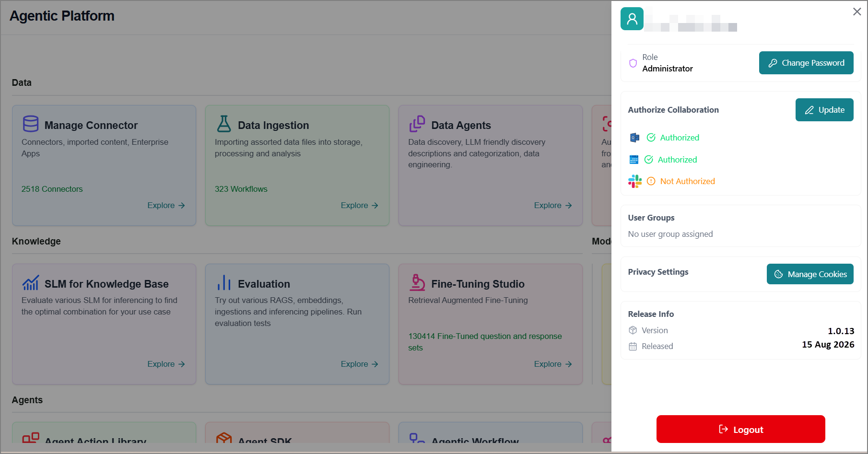Click the calendar collaboration icon
The image size is (868, 454).
[634, 160]
